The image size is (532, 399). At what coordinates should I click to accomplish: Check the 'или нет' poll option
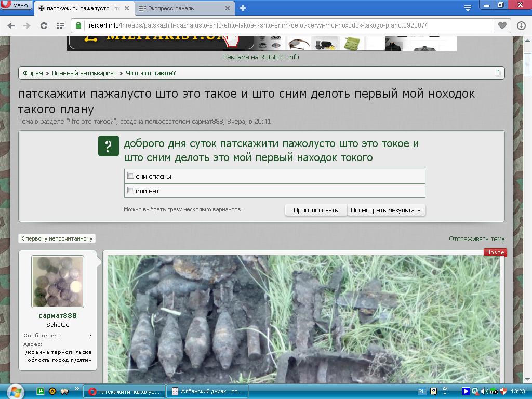tap(131, 190)
